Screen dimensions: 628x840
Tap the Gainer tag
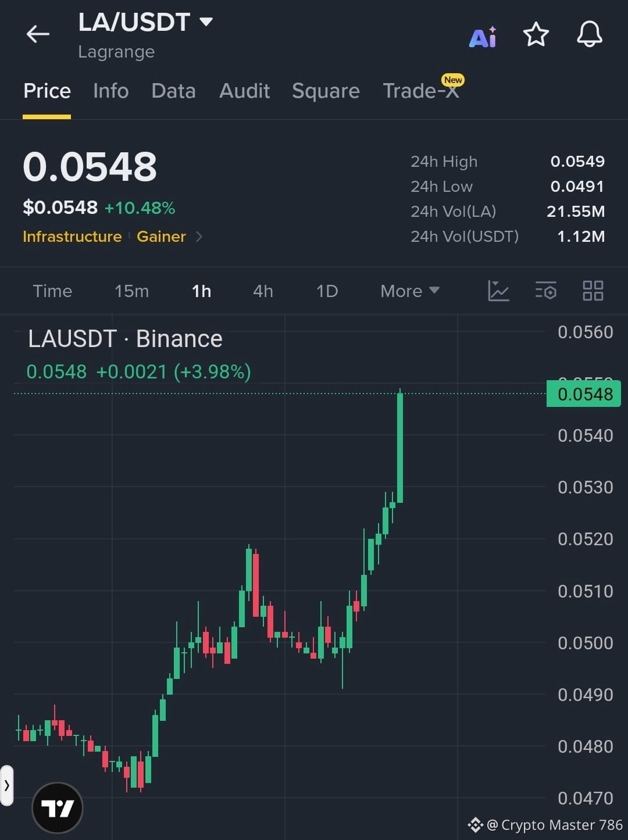coord(161,237)
